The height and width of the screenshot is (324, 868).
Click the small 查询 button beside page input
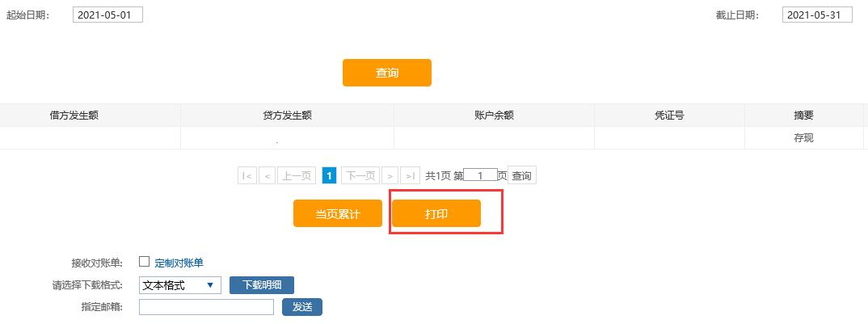click(521, 175)
